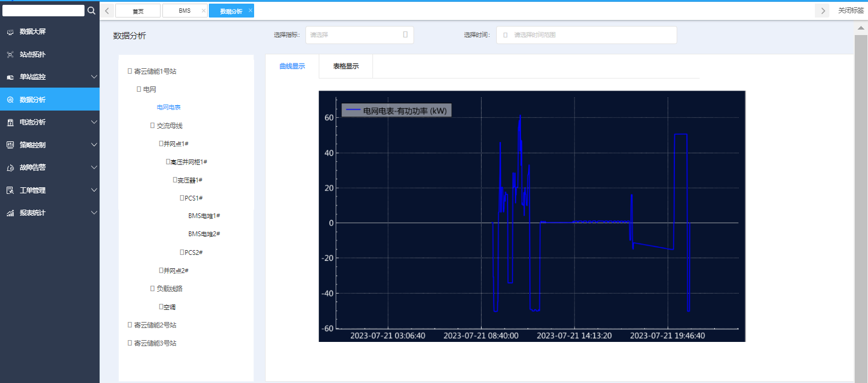
Task: Select BMS电堆1# in the device tree
Action: tap(204, 216)
